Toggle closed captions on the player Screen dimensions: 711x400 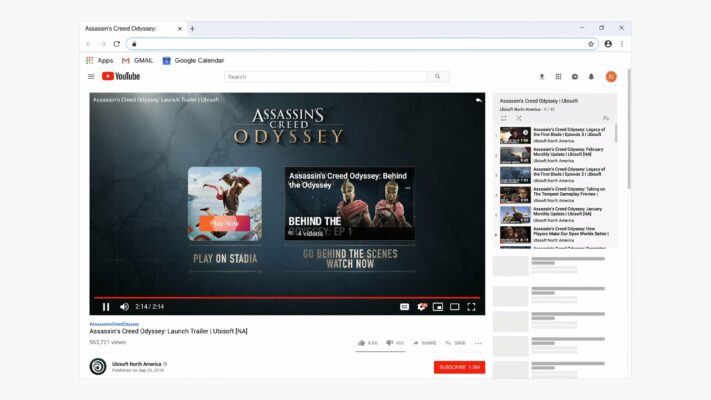[404, 307]
